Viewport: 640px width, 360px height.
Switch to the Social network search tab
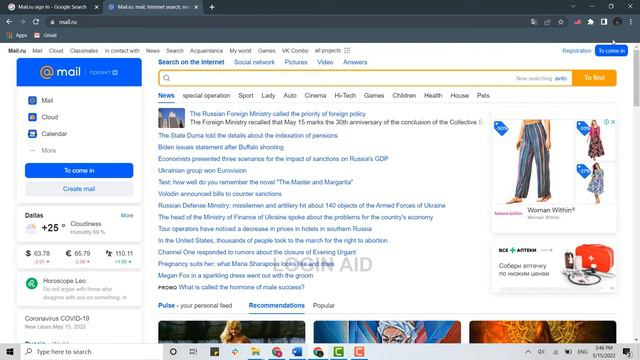254,62
